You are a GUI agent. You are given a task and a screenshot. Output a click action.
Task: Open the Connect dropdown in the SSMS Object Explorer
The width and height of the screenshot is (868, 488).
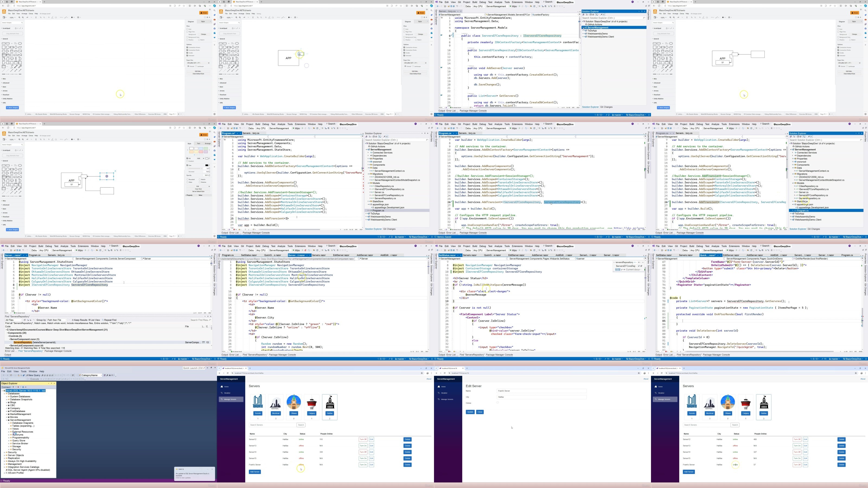click(x=7, y=387)
